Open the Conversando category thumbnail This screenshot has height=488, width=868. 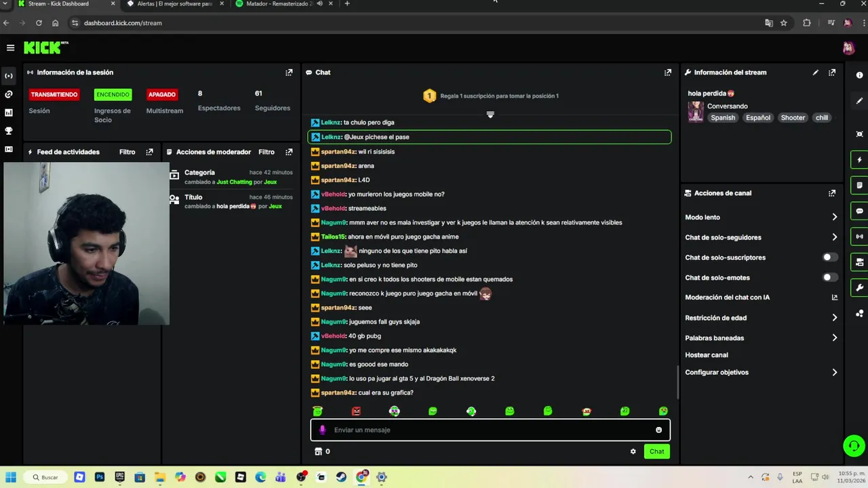point(696,112)
